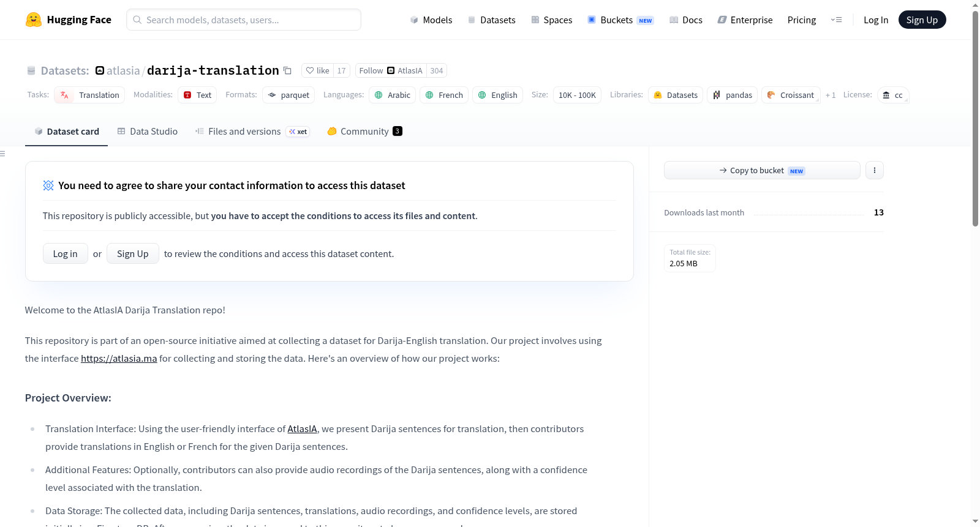Click the Datasets library tag

[676, 95]
